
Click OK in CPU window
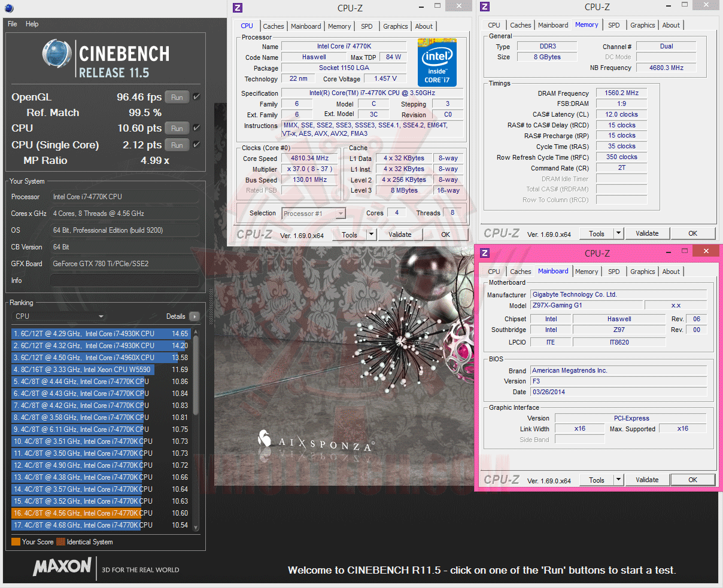point(446,234)
